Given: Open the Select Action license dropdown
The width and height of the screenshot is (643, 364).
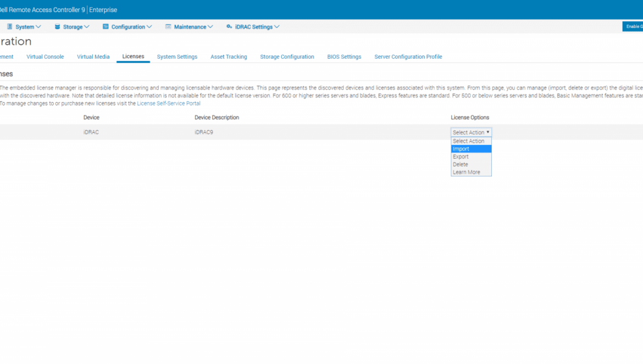Looking at the screenshot, I should coord(471,132).
